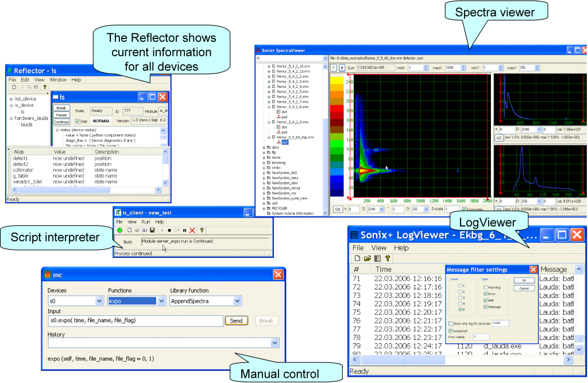Open the Devices dropdown showing s0
This screenshot has height=383, width=588.
coord(99,301)
